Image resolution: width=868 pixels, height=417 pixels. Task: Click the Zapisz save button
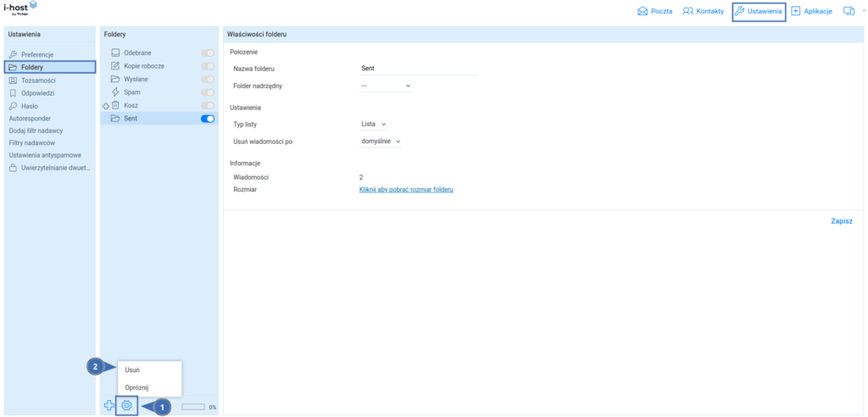click(x=841, y=220)
